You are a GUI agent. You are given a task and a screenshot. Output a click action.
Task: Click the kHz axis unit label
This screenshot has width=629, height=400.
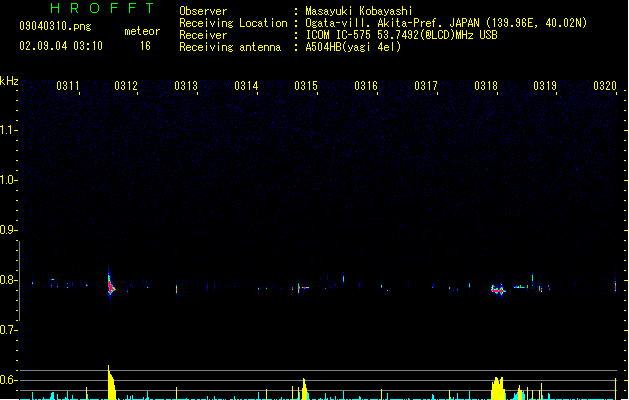pos(9,81)
